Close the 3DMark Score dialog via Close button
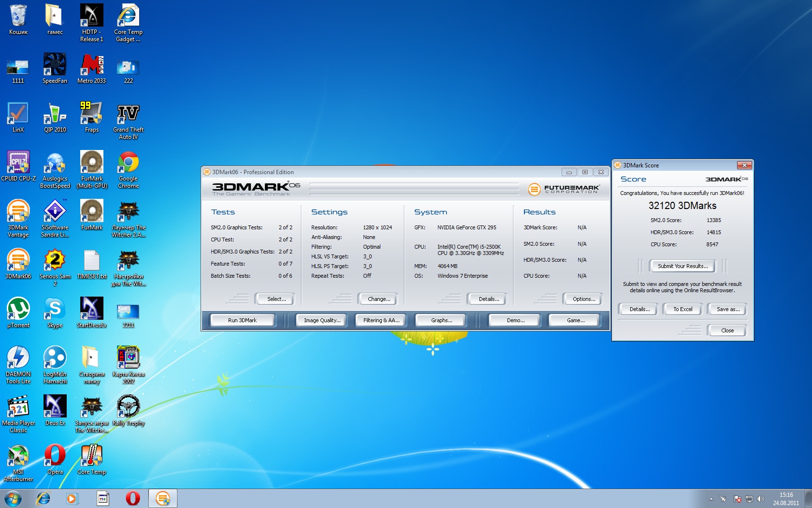 (727, 330)
